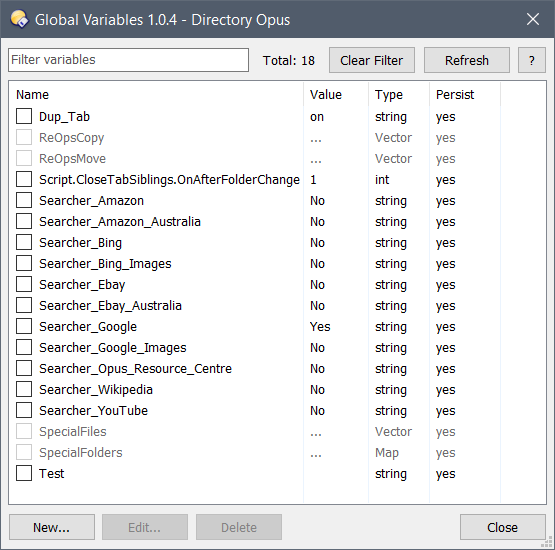Image resolution: width=555 pixels, height=550 pixels.
Task: Select the Test variable checkbox
Action: 24,473
